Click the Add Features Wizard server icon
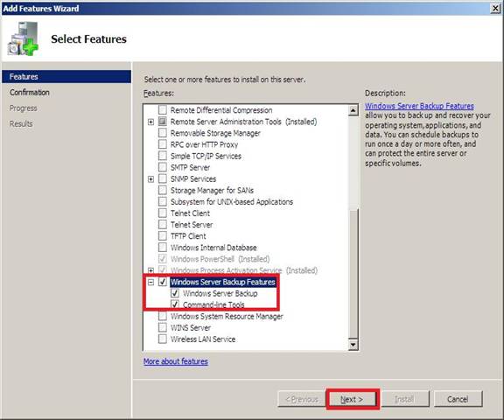504x420 pixels. click(x=23, y=38)
